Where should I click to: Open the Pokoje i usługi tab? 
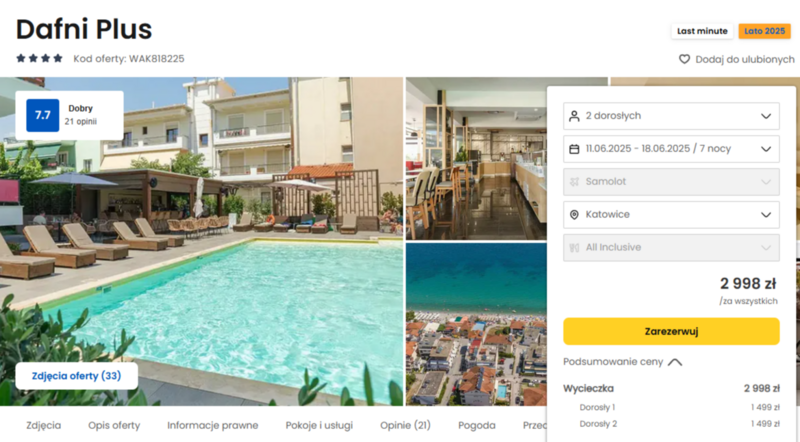(x=319, y=425)
